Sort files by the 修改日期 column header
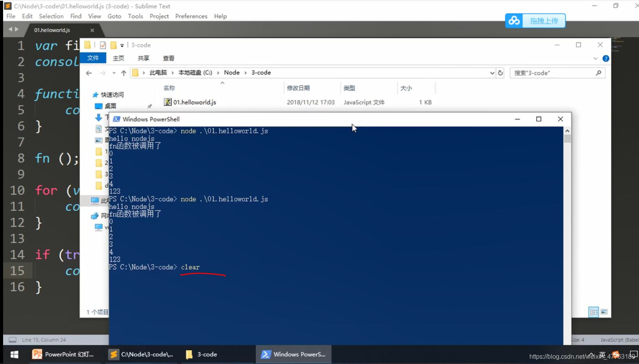Viewport: 639px width, 364px height. tap(298, 88)
